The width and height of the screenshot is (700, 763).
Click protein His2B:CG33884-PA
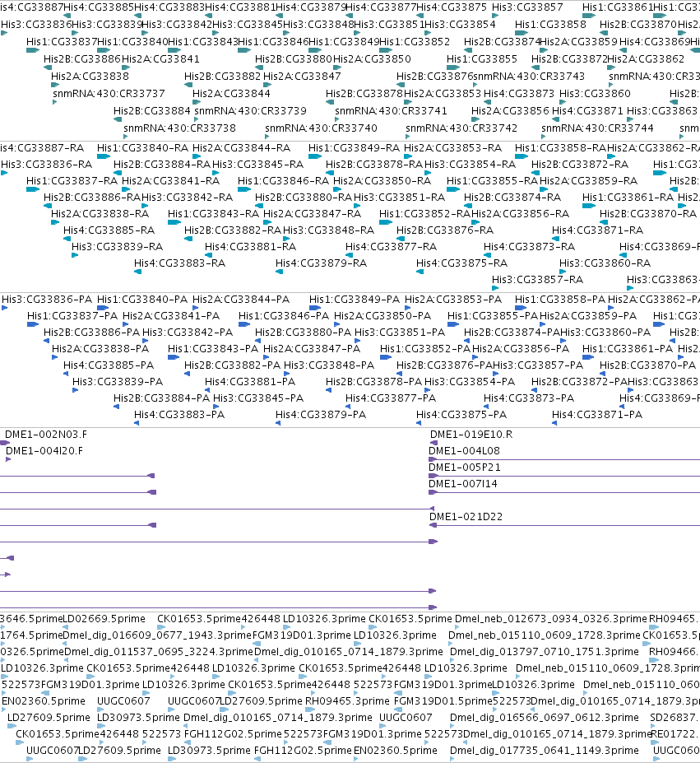[161, 398]
